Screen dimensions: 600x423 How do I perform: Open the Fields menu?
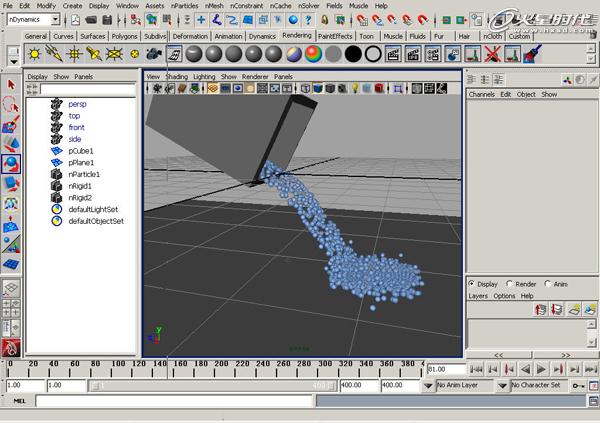[x=334, y=6]
